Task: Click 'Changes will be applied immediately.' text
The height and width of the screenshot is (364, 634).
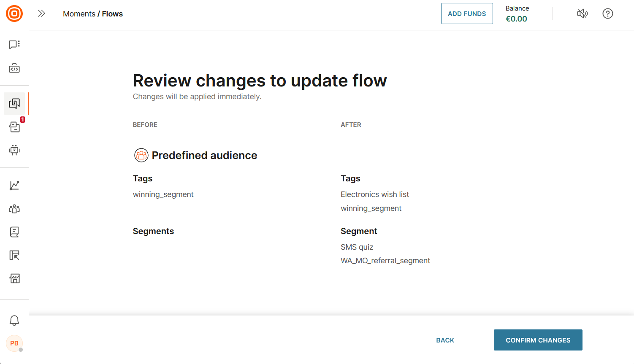Action: pyautogui.click(x=197, y=97)
